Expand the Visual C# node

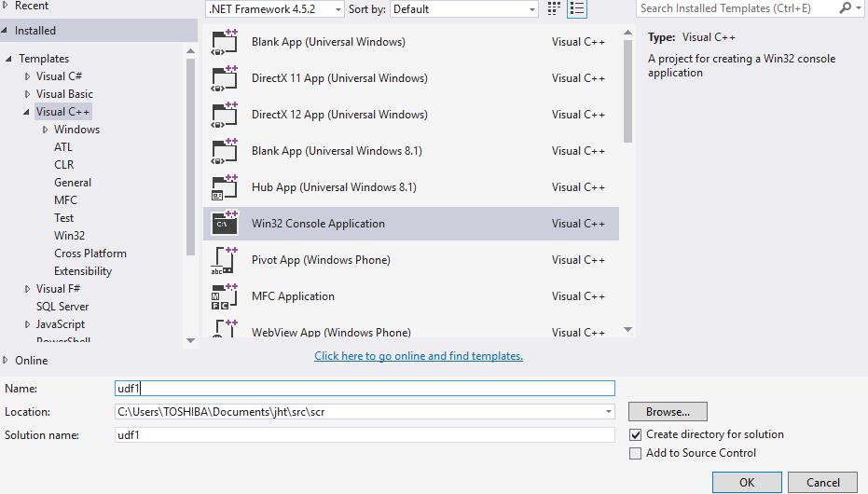coord(27,76)
